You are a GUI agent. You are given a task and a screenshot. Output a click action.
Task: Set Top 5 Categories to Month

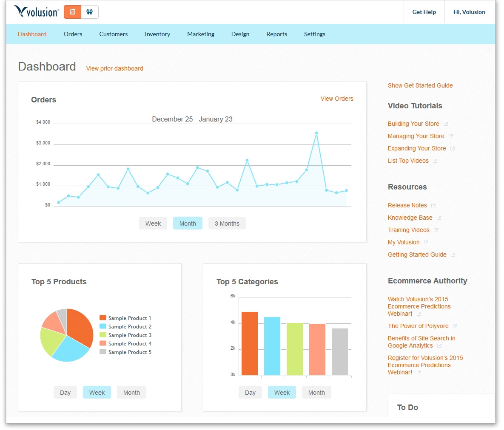[316, 393]
